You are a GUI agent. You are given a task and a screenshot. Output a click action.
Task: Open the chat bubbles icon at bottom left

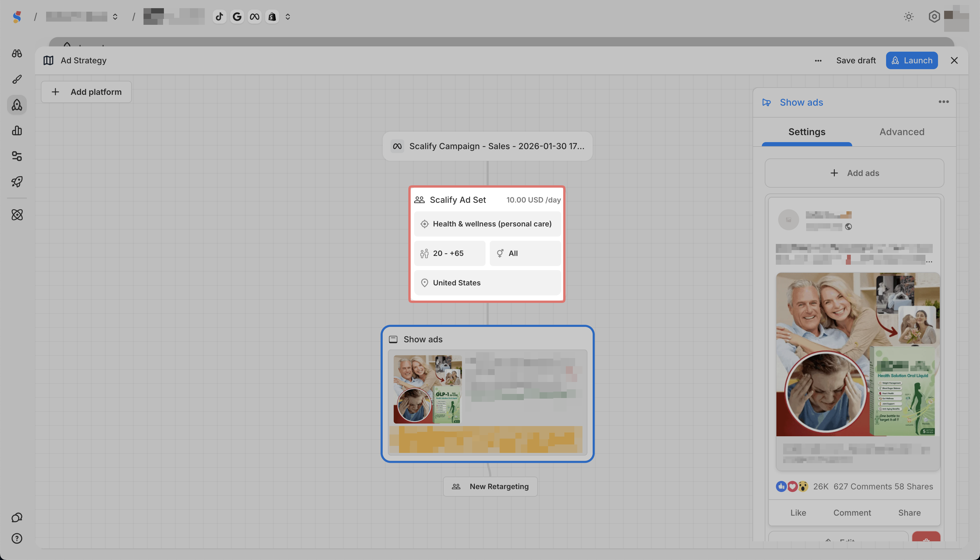click(x=17, y=517)
